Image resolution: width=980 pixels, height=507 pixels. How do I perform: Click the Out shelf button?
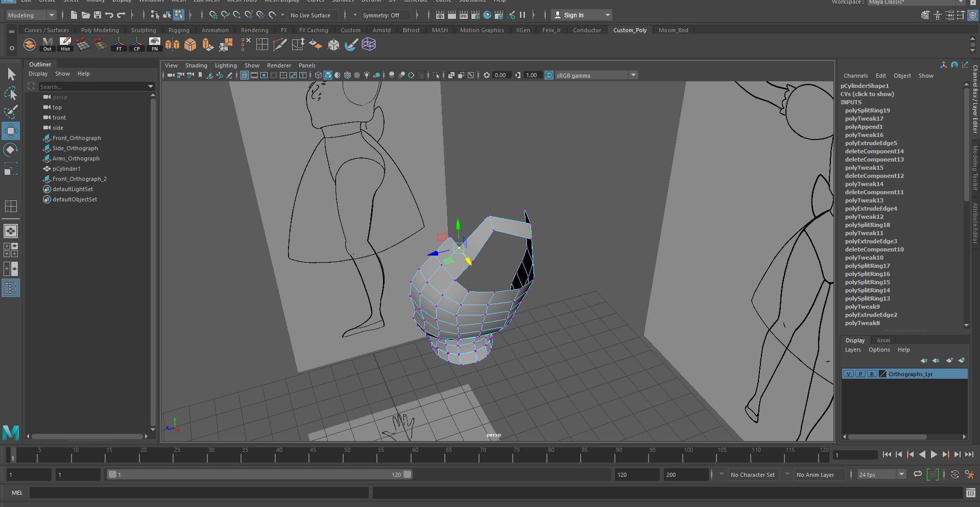47,44
